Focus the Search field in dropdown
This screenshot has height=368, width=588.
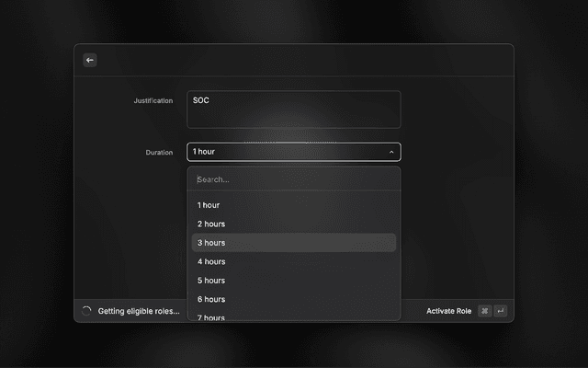[293, 179]
